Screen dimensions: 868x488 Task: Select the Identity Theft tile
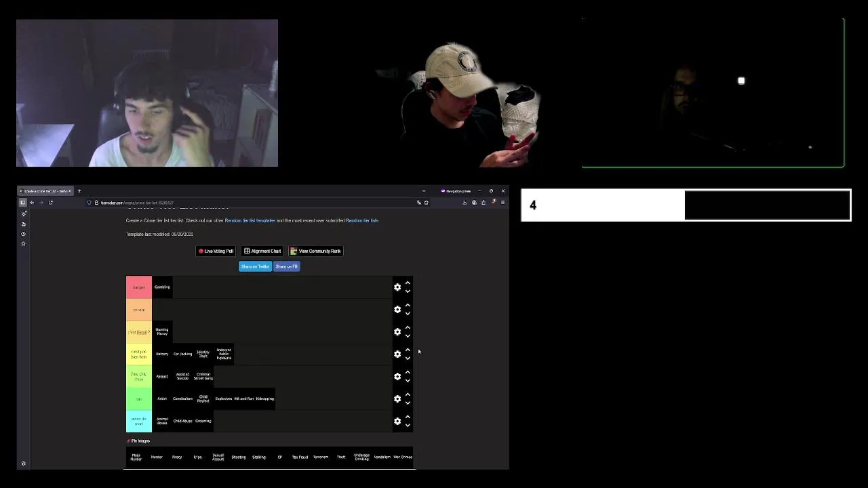(x=203, y=354)
